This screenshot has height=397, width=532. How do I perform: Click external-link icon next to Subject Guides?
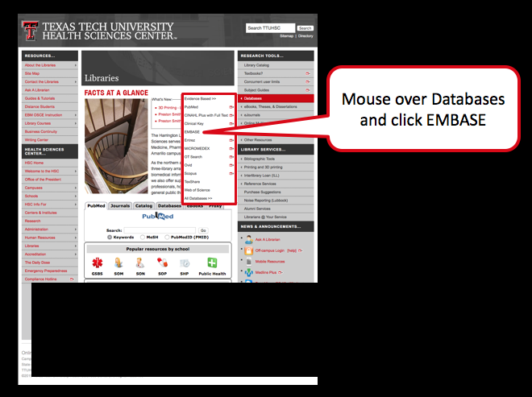[308, 90]
